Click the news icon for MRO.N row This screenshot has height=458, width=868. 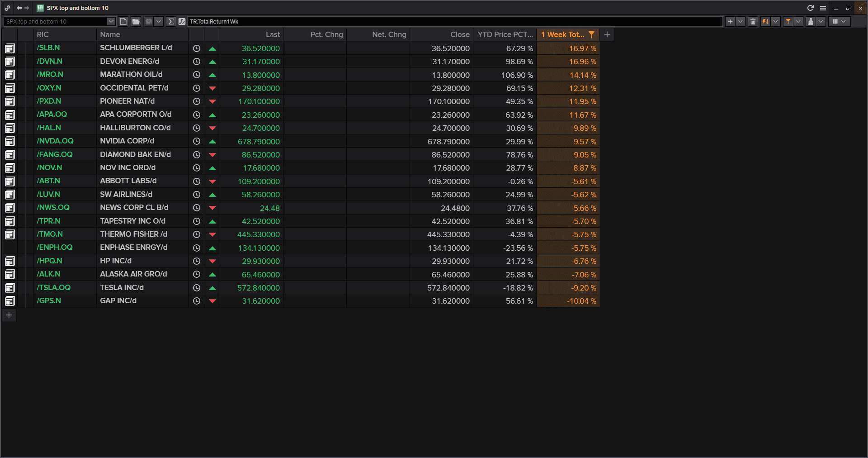pos(10,75)
